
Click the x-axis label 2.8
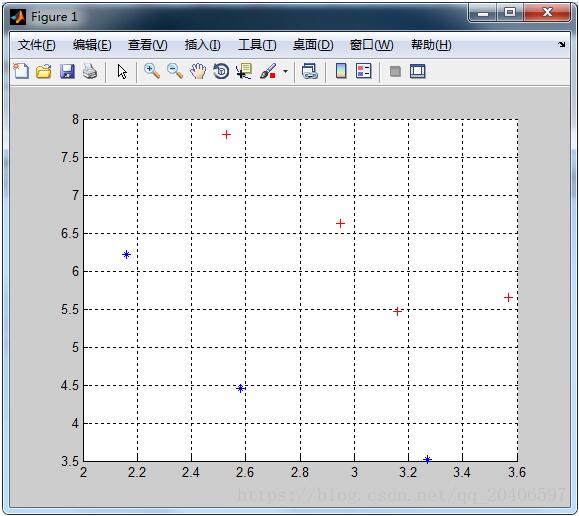[x=300, y=472]
